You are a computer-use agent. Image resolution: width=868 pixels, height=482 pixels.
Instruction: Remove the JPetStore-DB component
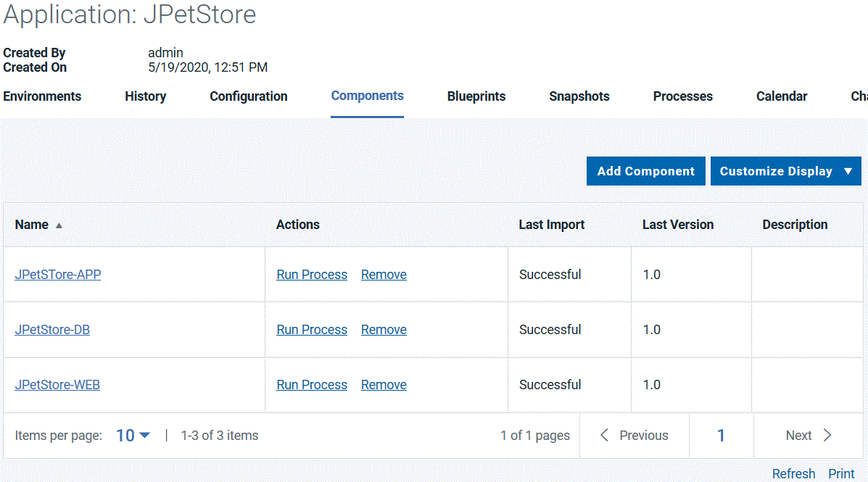[x=384, y=329]
